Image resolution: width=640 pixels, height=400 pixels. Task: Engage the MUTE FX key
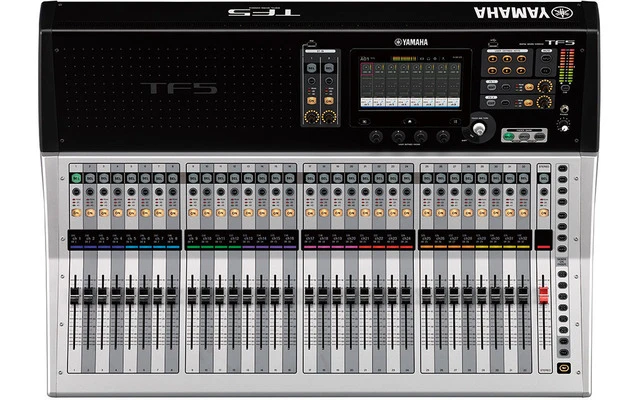click(x=546, y=70)
